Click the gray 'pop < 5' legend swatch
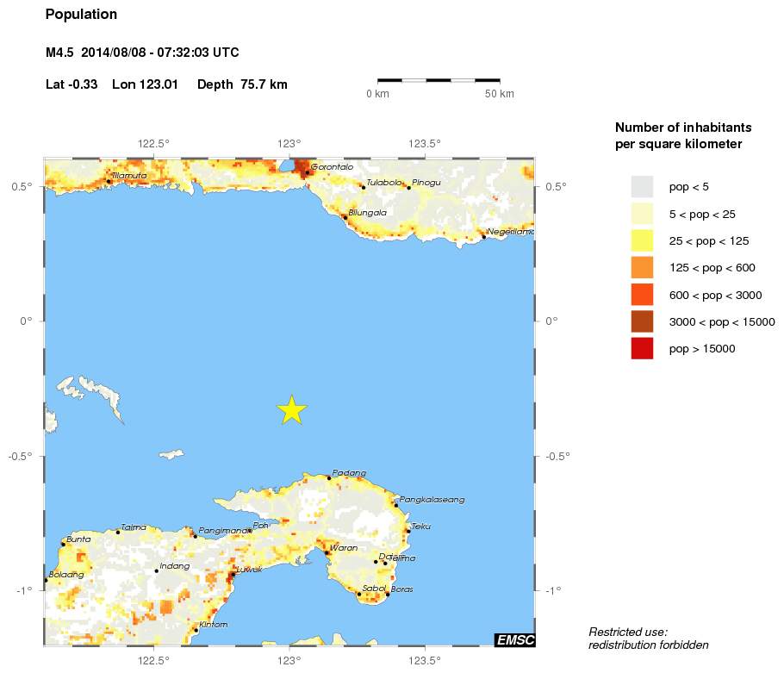 click(642, 186)
